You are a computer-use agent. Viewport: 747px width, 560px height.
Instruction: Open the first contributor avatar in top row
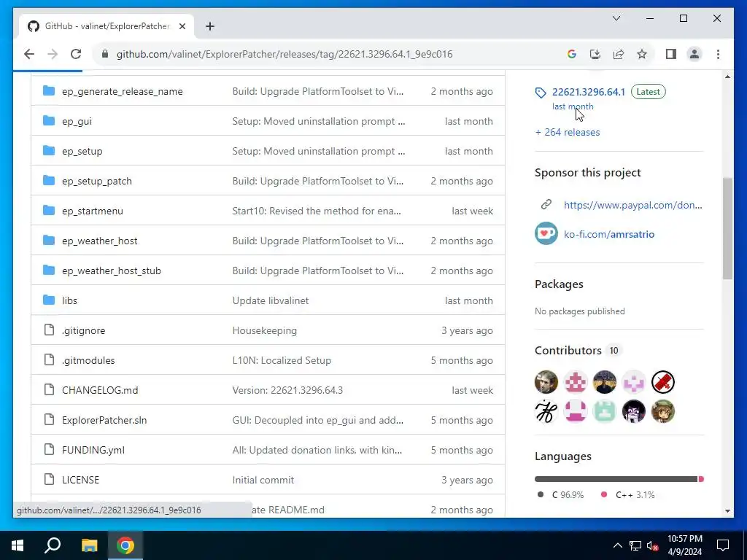pos(546,382)
